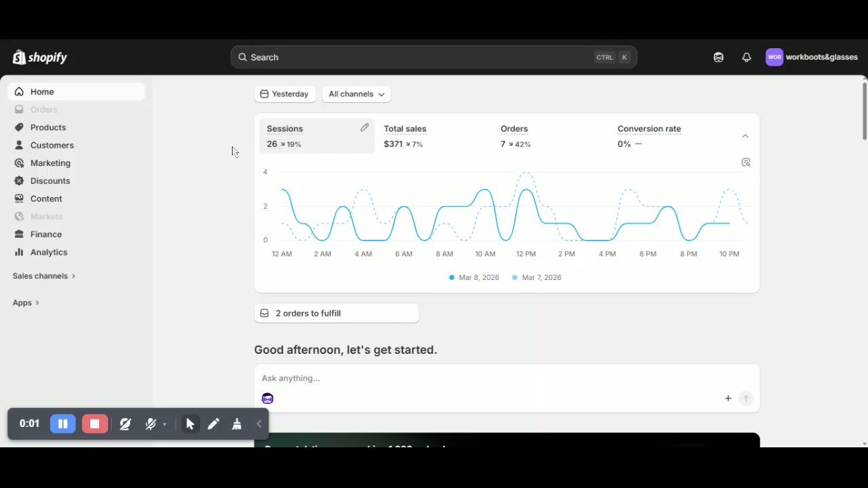This screenshot has width=868, height=488.
Task: Expand the Apps section
Action: click(x=26, y=303)
